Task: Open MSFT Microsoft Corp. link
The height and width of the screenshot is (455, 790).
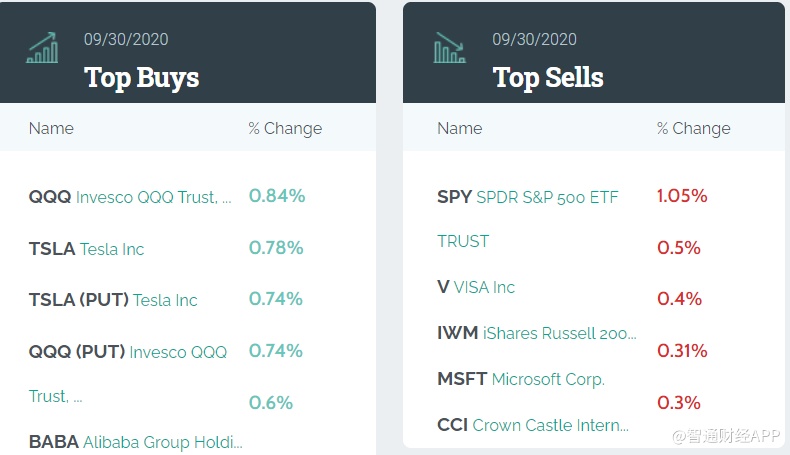Action: (x=520, y=379)
